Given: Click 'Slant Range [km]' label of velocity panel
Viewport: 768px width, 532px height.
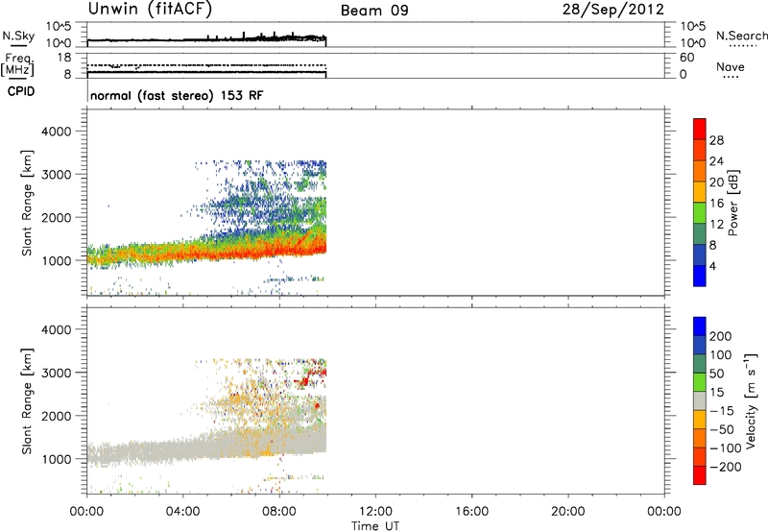Looking at the screenshot, I should (27, 401).
